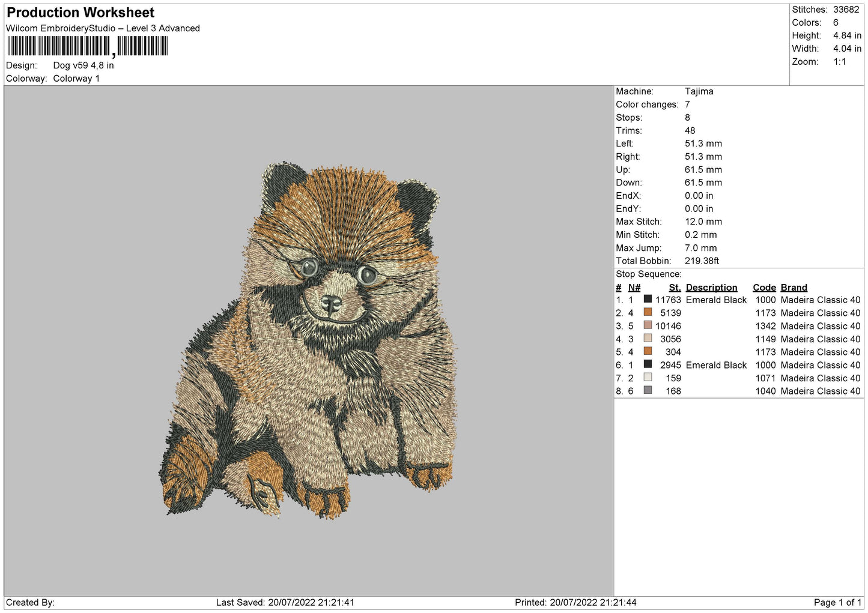Click the stitch count '2945'
868x613 pixels.
coord(670,366)
